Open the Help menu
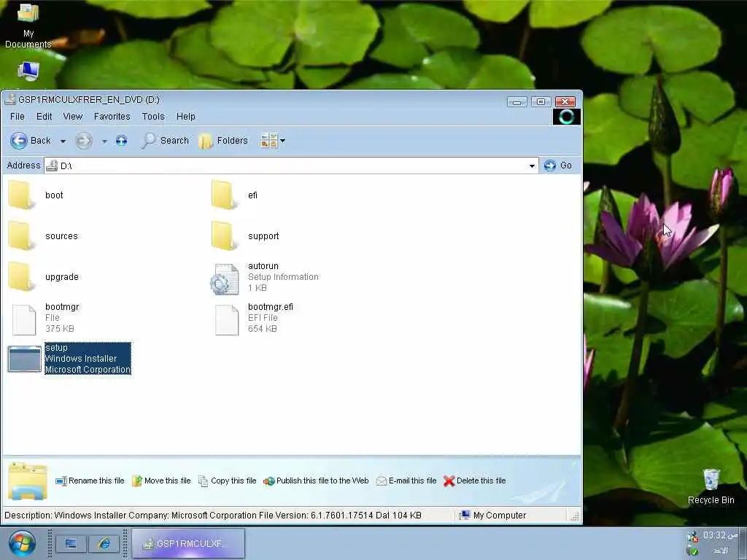 (186, 116)
